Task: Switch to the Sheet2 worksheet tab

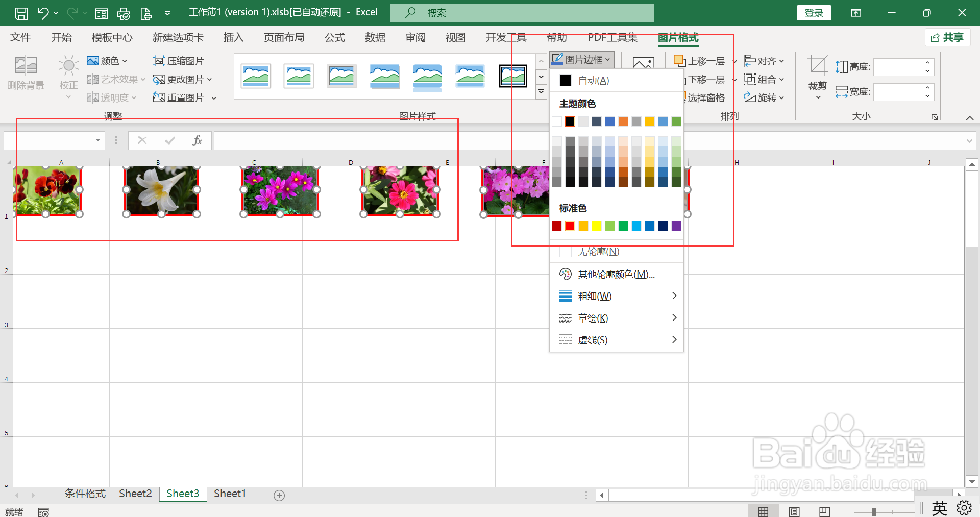Action: (135, 494)
